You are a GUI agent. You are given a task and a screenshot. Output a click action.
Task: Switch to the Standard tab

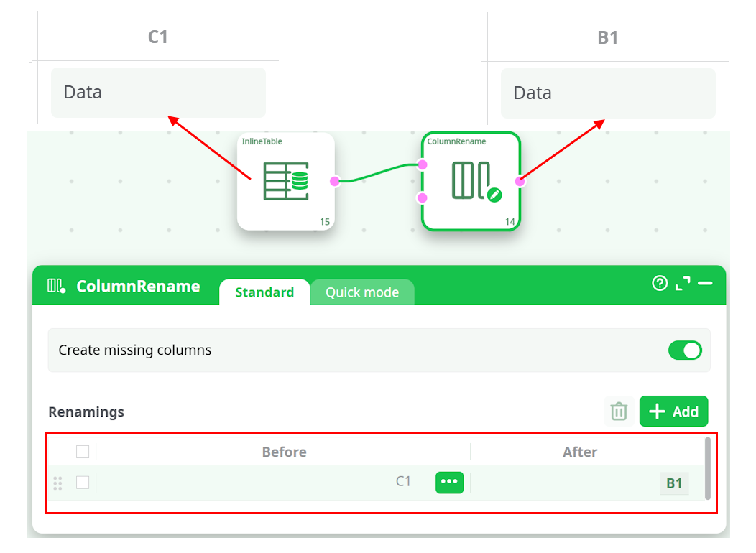(x=264, y=292)
